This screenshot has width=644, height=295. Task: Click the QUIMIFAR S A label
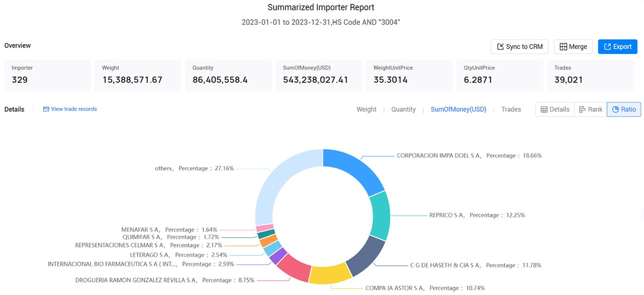[x=171, y=237]
